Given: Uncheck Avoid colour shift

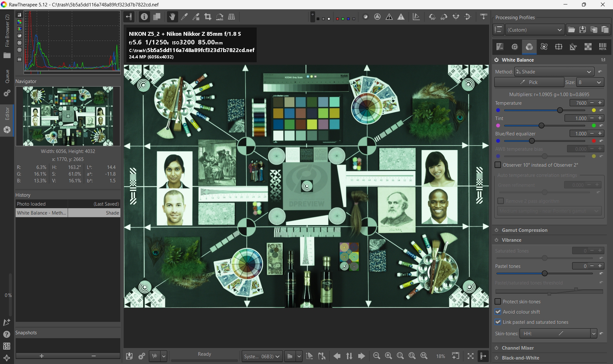Looking at the screenshot, I should tap(498, 312).
